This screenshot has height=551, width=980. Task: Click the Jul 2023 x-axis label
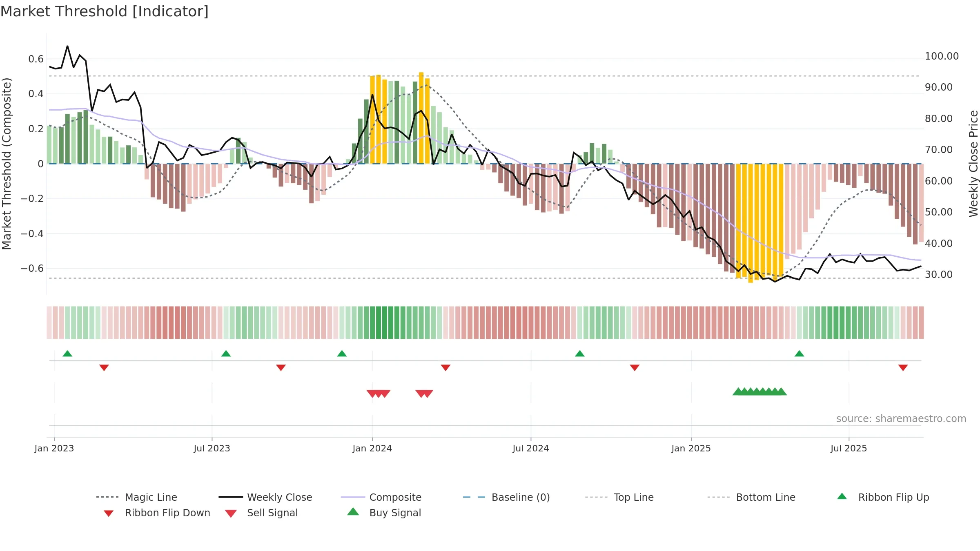click(212, 448)
